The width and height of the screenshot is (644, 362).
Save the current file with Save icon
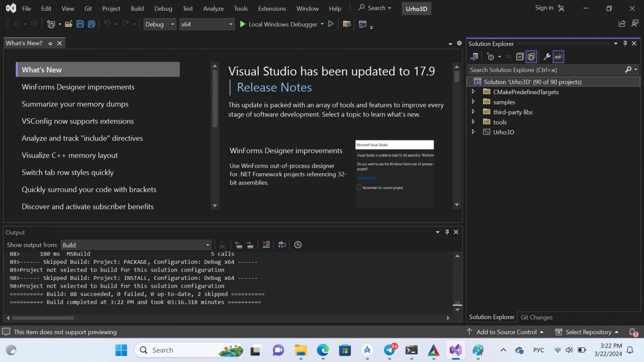tap(80, 24)
